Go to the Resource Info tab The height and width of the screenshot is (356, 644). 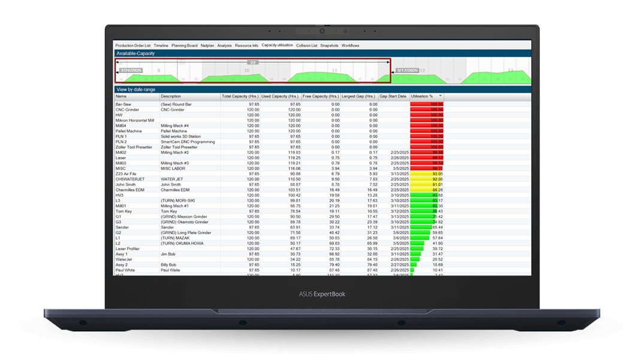(x=246, y=45)
